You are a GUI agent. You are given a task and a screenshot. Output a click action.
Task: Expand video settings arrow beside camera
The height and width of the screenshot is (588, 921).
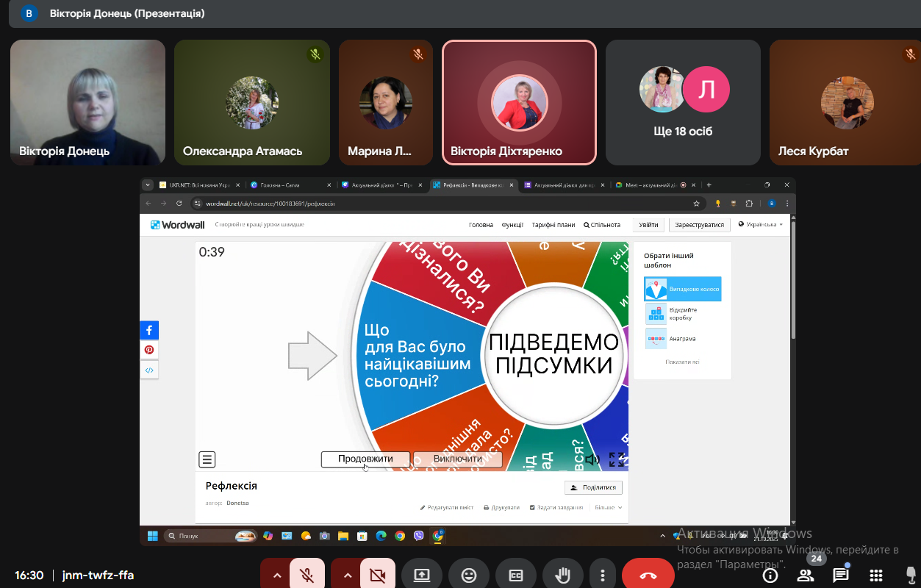(x=348, y=576)
